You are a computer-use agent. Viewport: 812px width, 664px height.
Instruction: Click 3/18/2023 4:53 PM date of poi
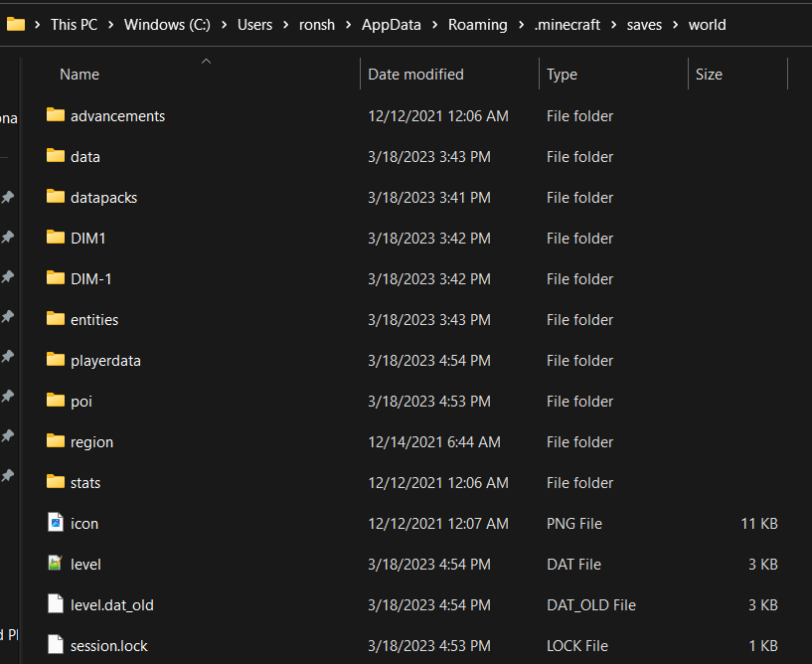[x=428, y=402]
